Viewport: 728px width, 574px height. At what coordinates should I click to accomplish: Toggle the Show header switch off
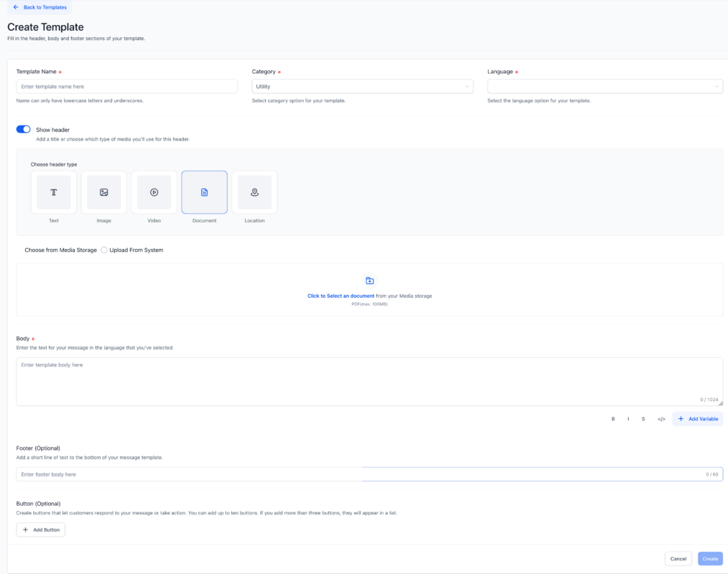coord(22,129)
